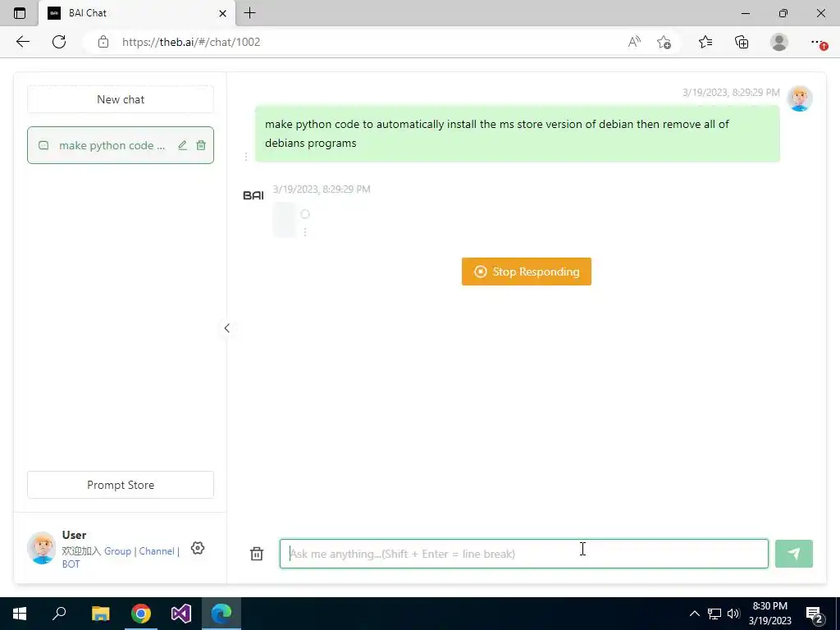Open the Favorites list icon
Image resolution: width=840 pixels, height=630 pixels.
point(705,42)
